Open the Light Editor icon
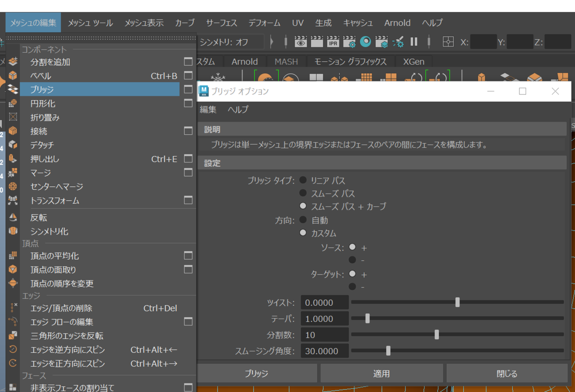This screenshot has height=392, width=575. 398,42
